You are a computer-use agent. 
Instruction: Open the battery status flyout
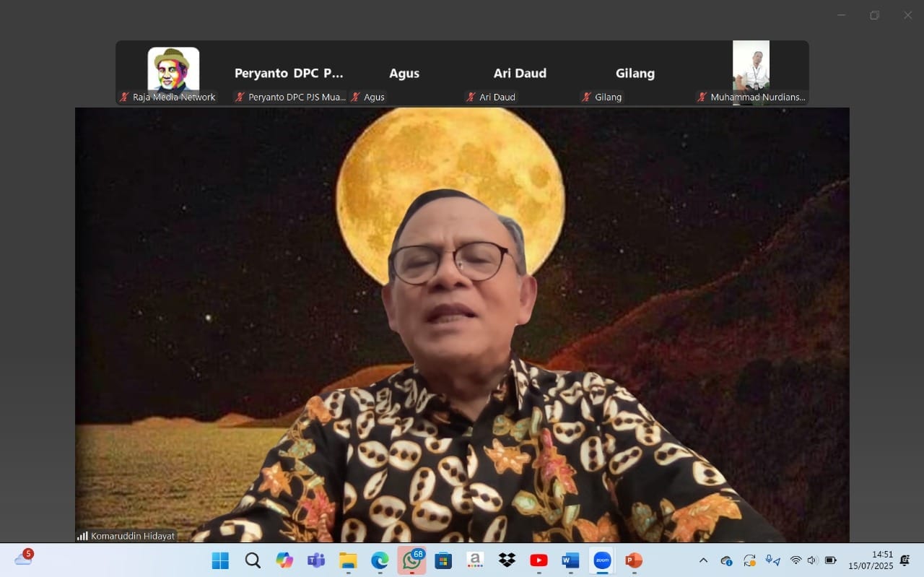click(x=829, y=560)
